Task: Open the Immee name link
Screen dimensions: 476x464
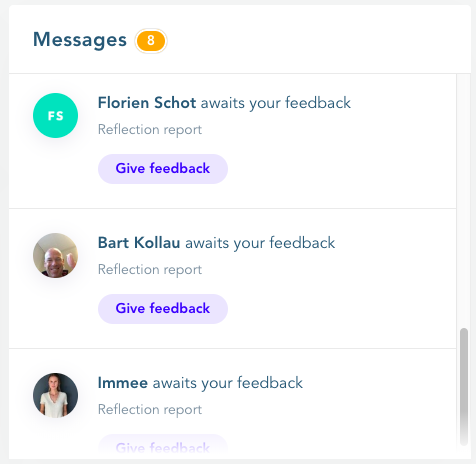Action: (123, 383)
